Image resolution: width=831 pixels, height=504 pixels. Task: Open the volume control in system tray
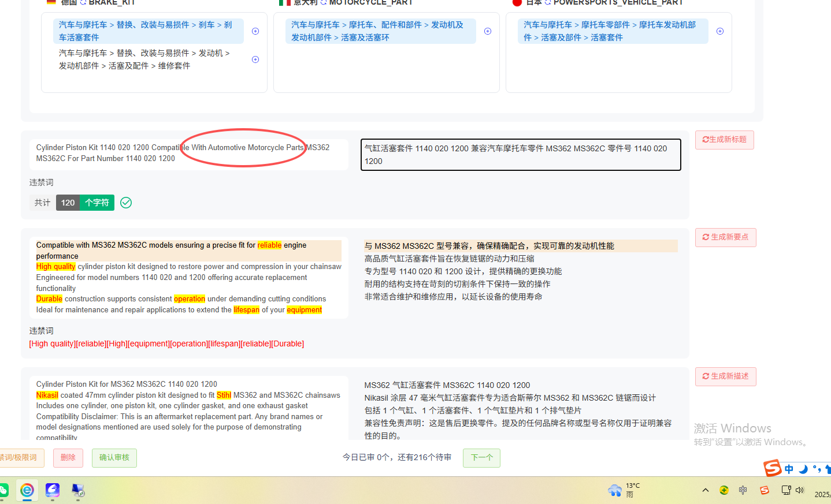coord(800,490)
